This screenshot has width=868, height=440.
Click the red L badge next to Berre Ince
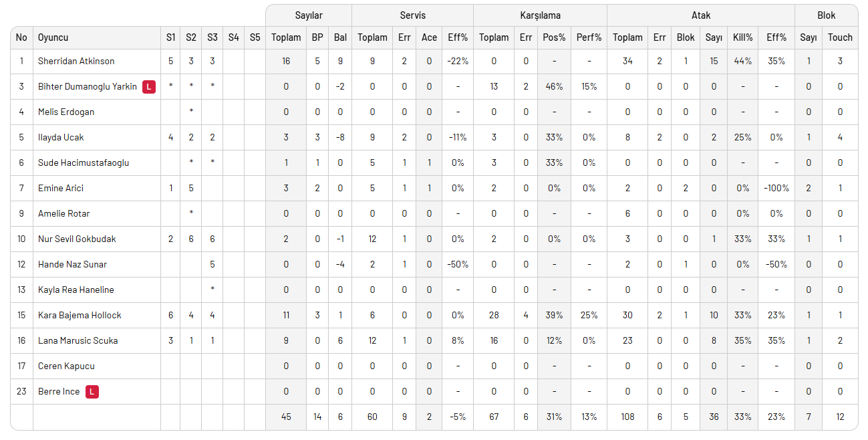(92, 391)
